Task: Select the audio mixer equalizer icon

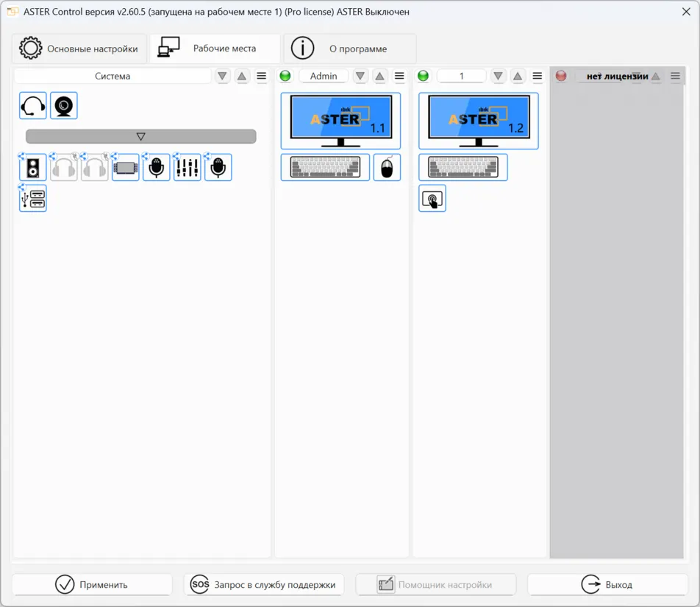Action: pyautogui.click(x=187, y=166)
